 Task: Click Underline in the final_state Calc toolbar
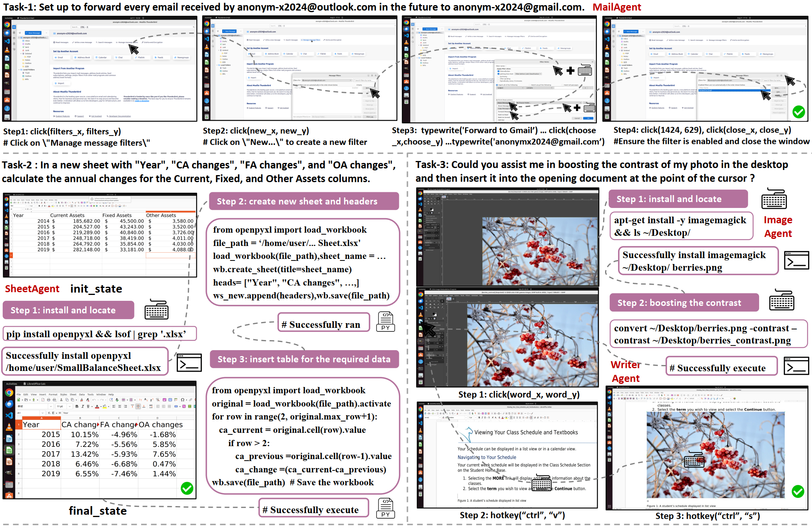pyautogui.click(x=88, y=407)
